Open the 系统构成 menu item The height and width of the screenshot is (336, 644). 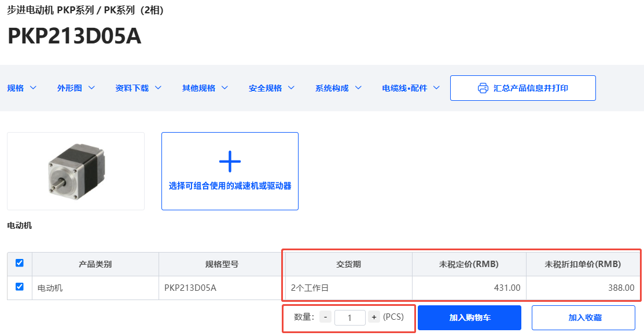click(x=338, y=88)
